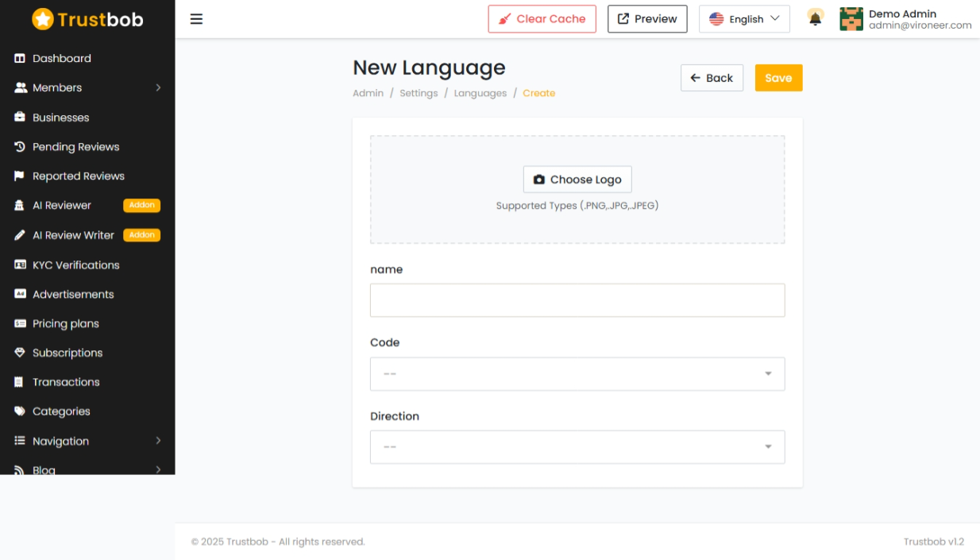Open Reported Reviews menu item
980x560 pixels.
79,176
